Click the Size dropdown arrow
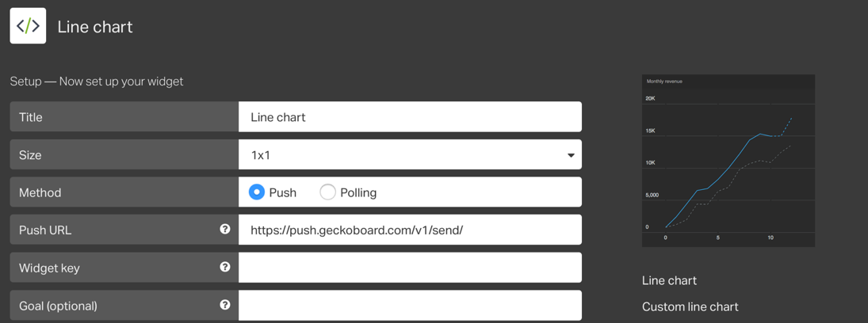This screenshot has width=868, height=323. (571, 155)
